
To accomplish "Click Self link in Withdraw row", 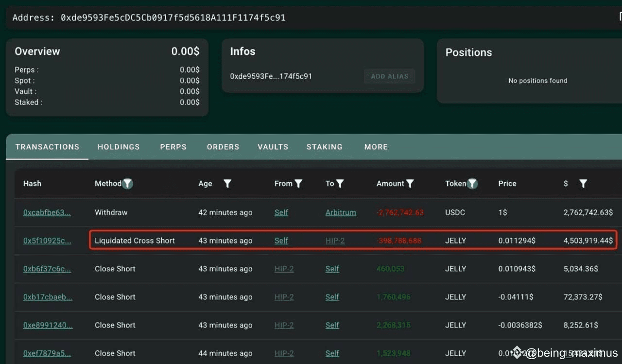I will pos(281,212).
